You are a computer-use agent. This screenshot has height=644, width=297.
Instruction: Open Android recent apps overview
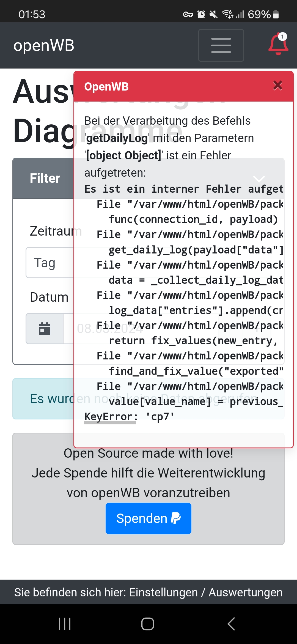[x=65, y=624]
